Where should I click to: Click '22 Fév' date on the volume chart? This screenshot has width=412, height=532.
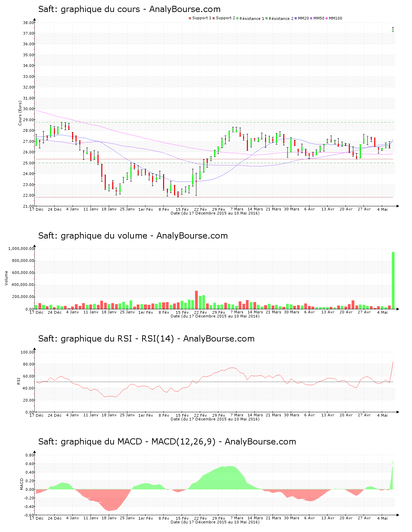pyautogui.click(x=201, y=312)
